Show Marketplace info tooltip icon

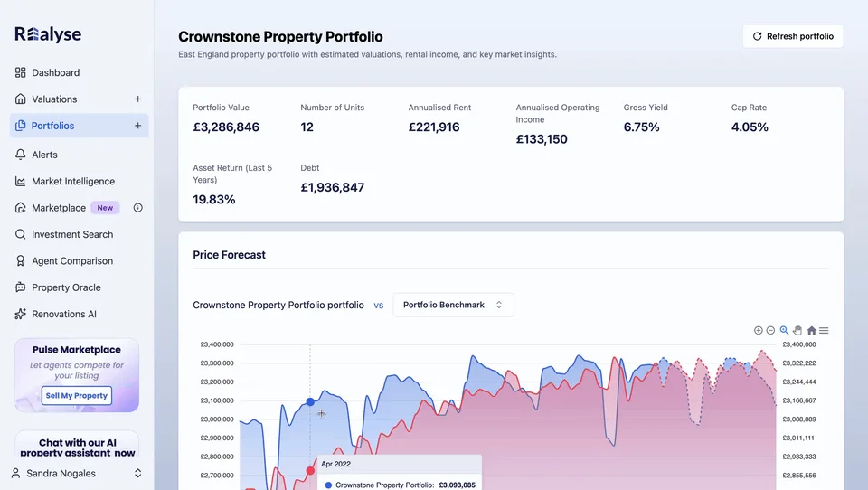click(137, 208)
